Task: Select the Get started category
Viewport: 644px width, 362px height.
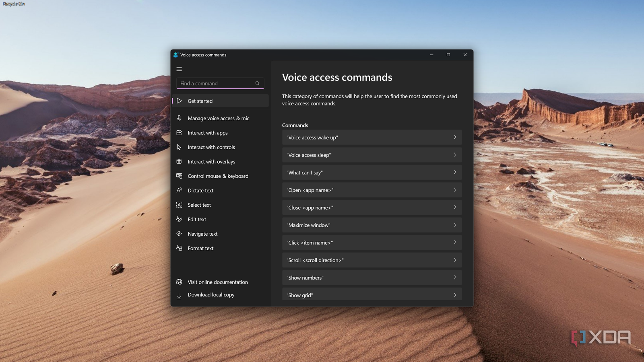Action: coord(200,101)
